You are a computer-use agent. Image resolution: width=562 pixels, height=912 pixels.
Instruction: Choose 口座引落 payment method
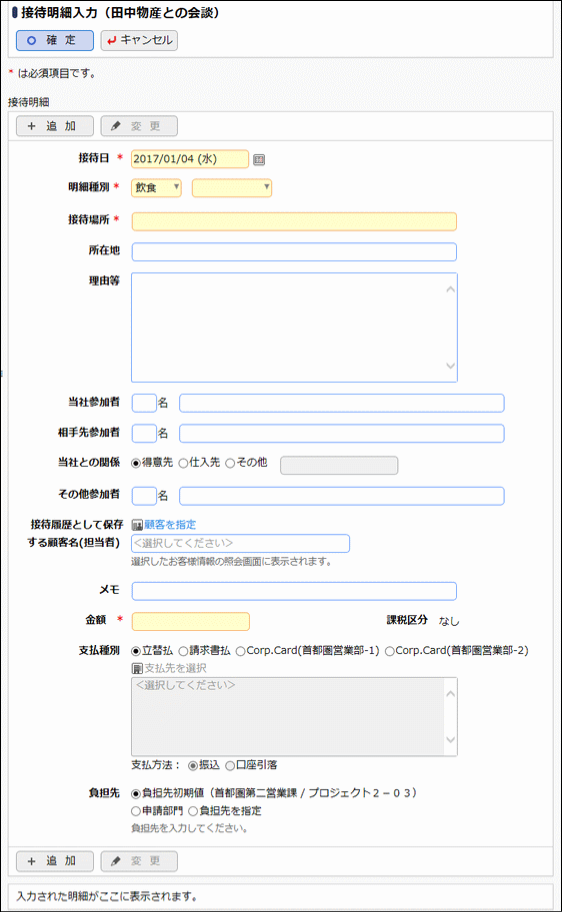(230, 766)
